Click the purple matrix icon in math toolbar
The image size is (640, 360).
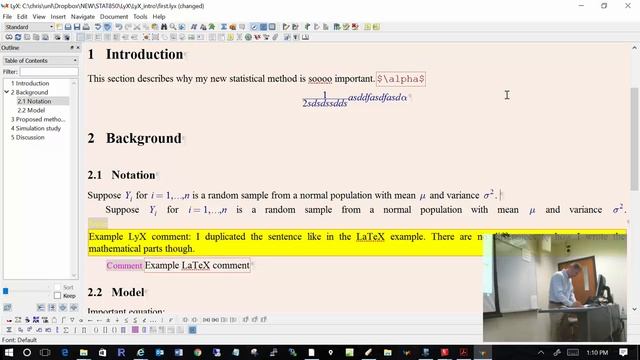135,330
